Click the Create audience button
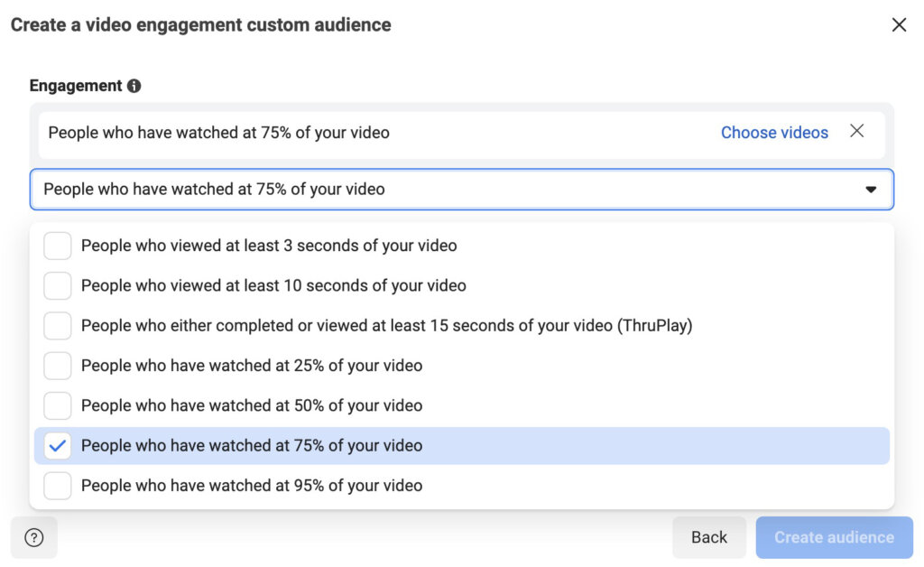Viewport: 924px width, 567px height. pyautogui.click(x=834, y=537)
